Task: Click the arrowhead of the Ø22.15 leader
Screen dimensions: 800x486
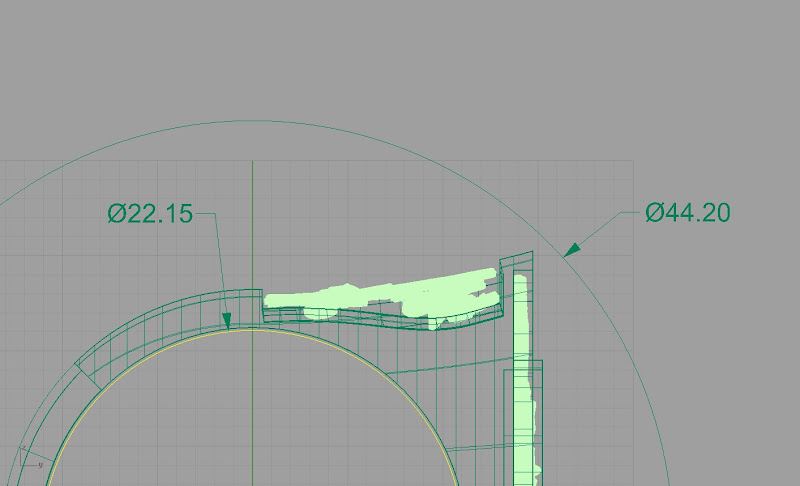Action: (227, 321)
